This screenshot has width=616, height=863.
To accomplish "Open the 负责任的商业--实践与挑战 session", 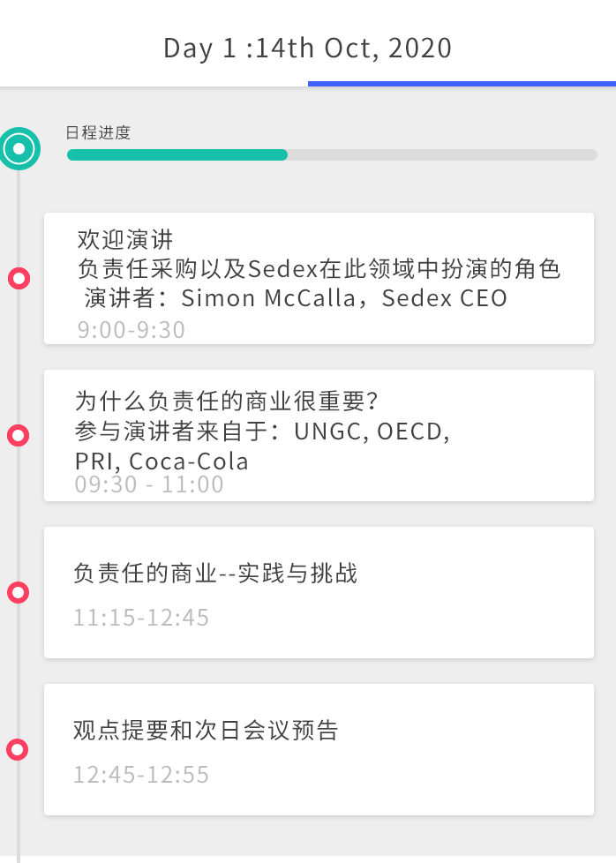I will 215,574.
